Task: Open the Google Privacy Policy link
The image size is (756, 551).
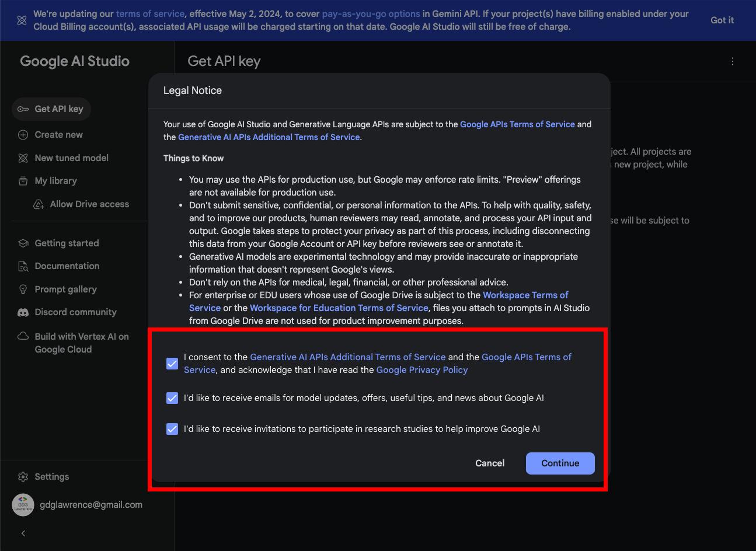Action: click(x=422, y=370)
